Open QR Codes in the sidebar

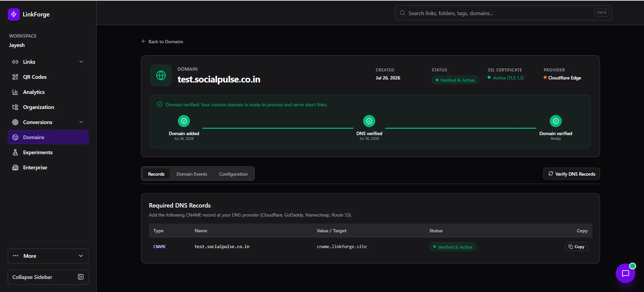click(48, 77)
